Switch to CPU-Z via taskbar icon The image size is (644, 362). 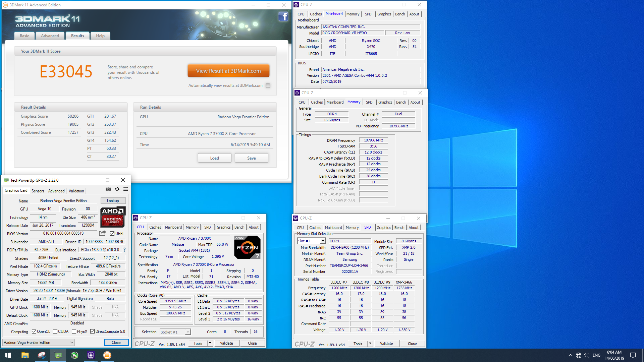coord(91,355)
